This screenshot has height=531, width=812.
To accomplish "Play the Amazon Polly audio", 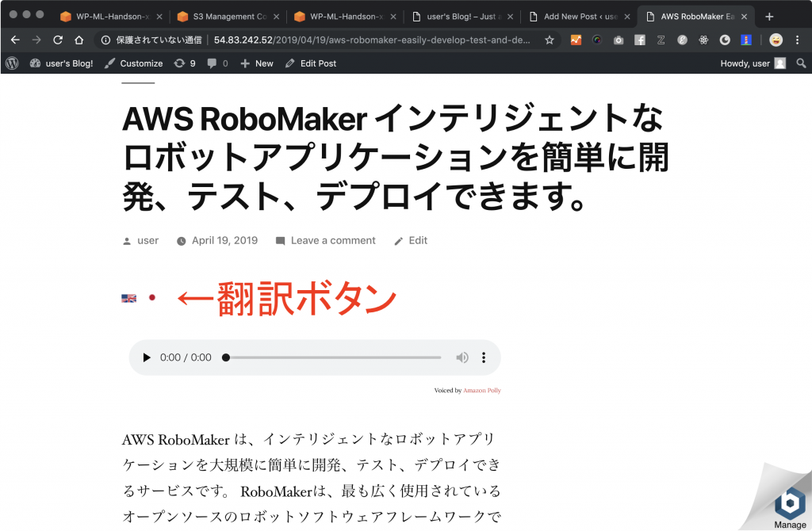I will tap(147, 357).
